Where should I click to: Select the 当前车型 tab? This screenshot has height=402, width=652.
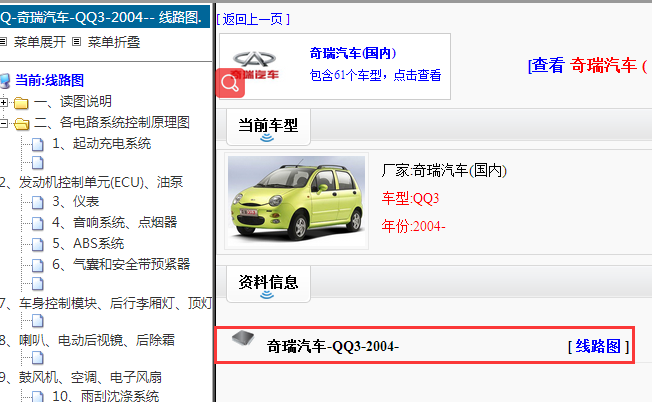pyautogui.click(x=268, y=127)
